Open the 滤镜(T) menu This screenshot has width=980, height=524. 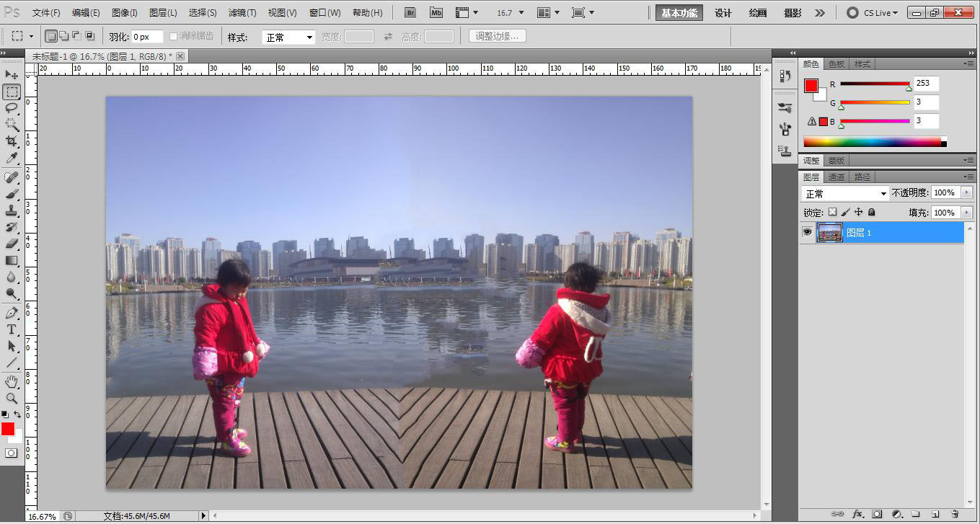tap(242, 13)
